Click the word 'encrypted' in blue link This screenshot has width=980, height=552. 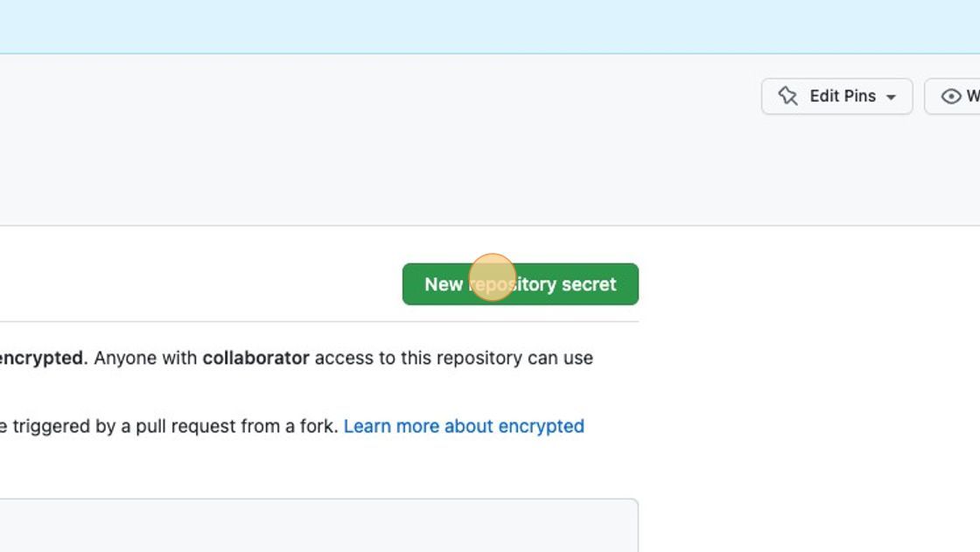pos(542,426)
